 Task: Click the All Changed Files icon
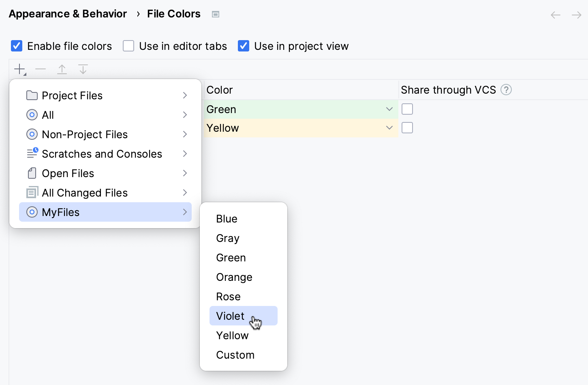[x=32, y=192]
